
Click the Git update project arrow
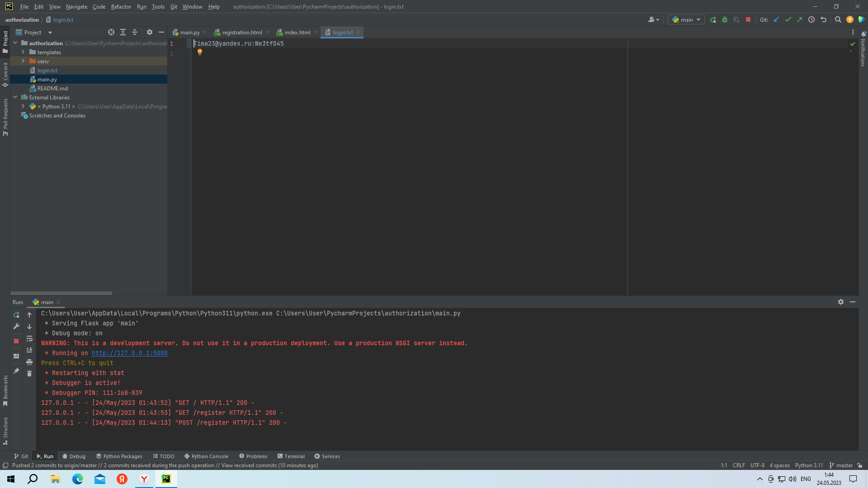[x=776, y=20]
